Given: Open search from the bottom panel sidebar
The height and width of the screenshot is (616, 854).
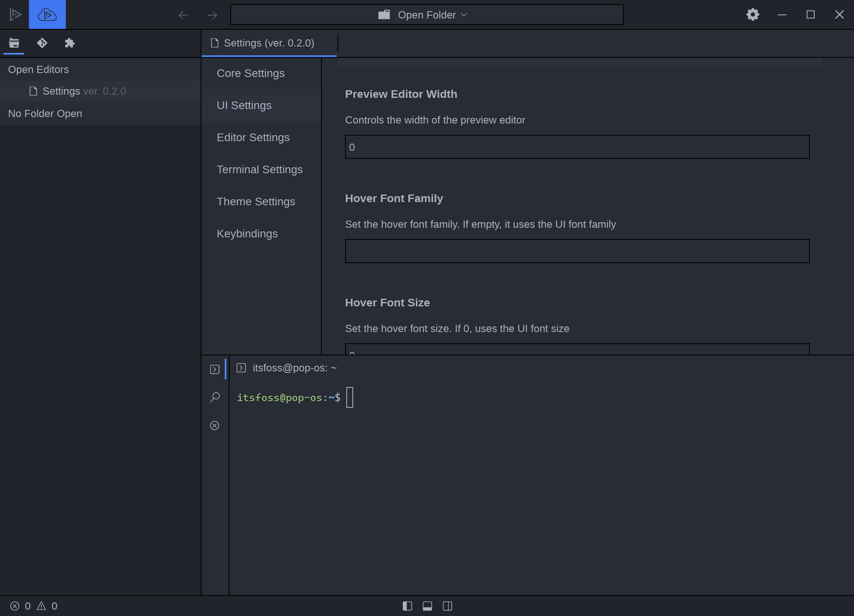Looking at the screenshot, I should [x=215, y=397].
